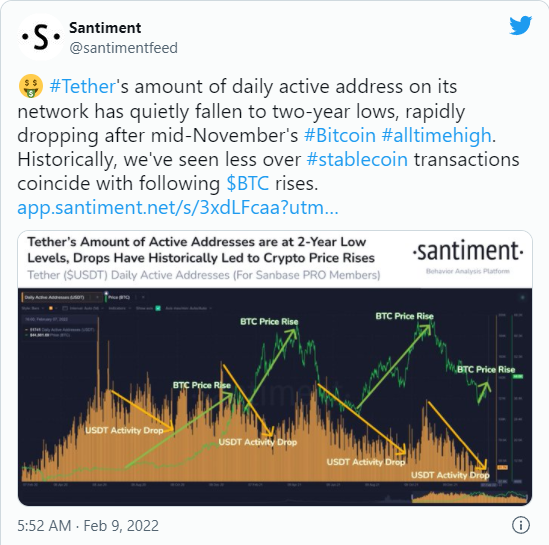Click the money-mouth emoji in the tweet

pos(31,86)
